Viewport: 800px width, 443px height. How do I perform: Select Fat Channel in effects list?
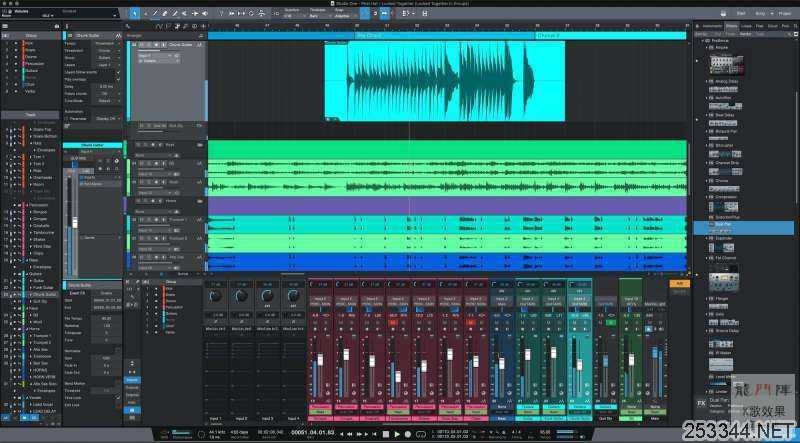pyautogui.click(x=725, y=258)
